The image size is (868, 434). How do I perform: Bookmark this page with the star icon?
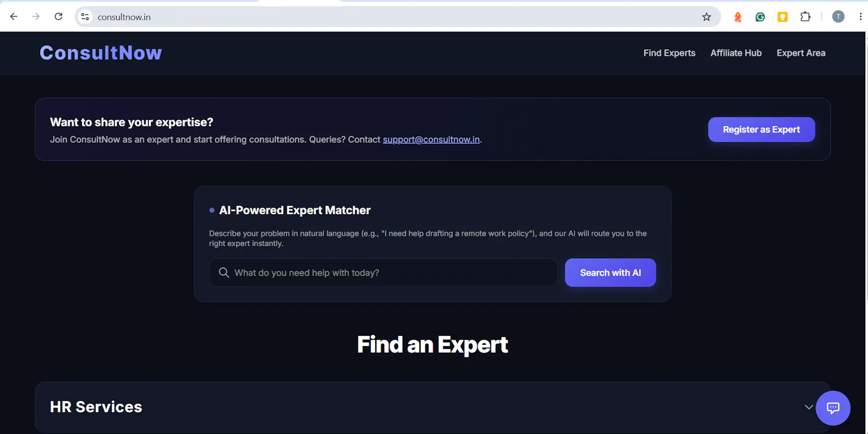click(706, 17)
